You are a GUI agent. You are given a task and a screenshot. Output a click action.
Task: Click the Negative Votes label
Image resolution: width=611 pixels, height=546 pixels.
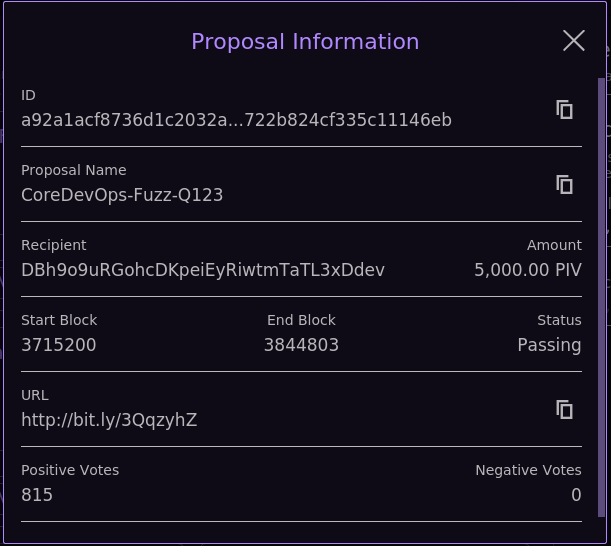[528, 470]
